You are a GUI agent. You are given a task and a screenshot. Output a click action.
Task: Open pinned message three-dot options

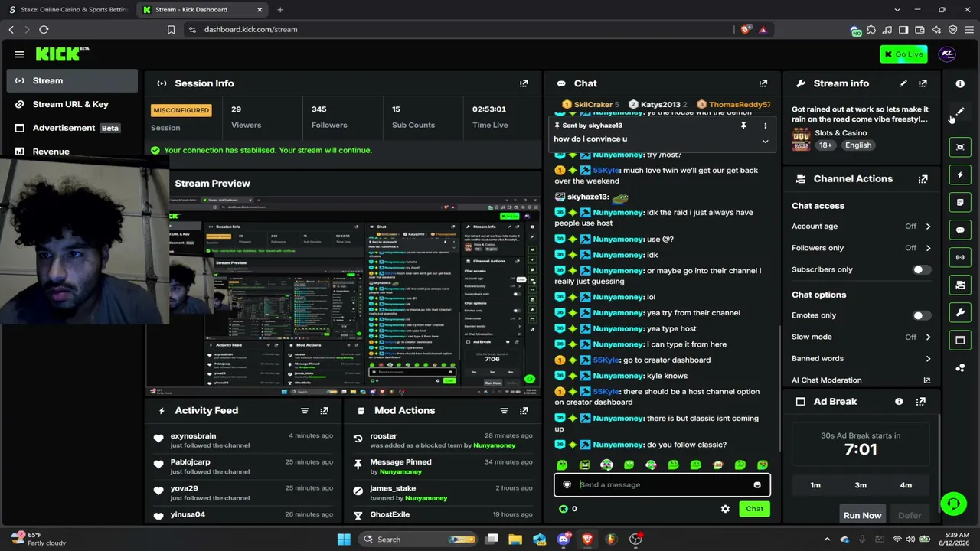pyautogui.click(x=765, y=126)
